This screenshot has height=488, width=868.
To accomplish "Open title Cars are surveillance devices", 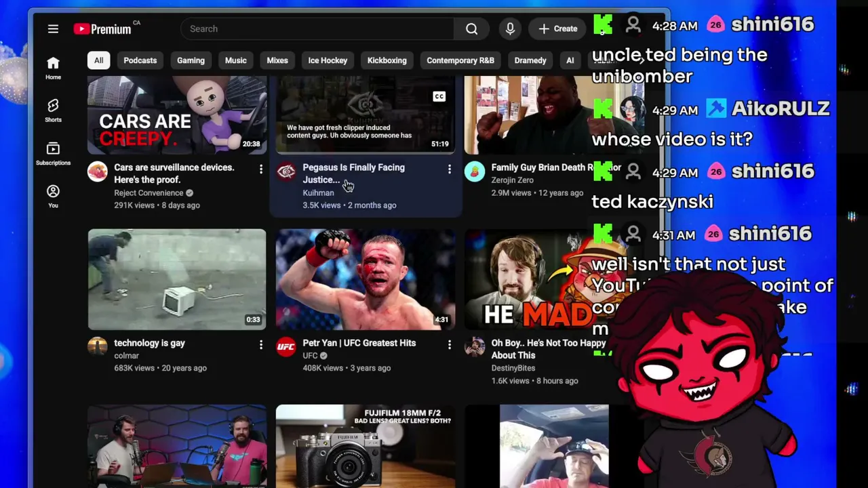I will (x=174, y=174).
